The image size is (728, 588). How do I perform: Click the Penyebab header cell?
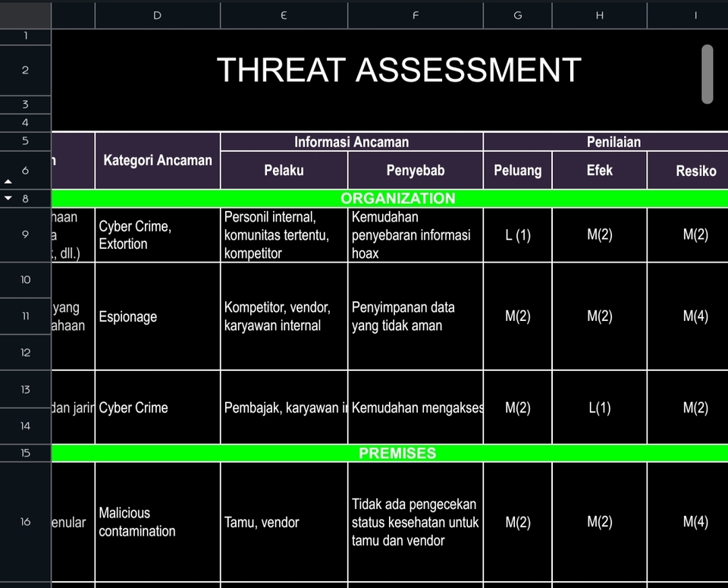coord(416,171)
